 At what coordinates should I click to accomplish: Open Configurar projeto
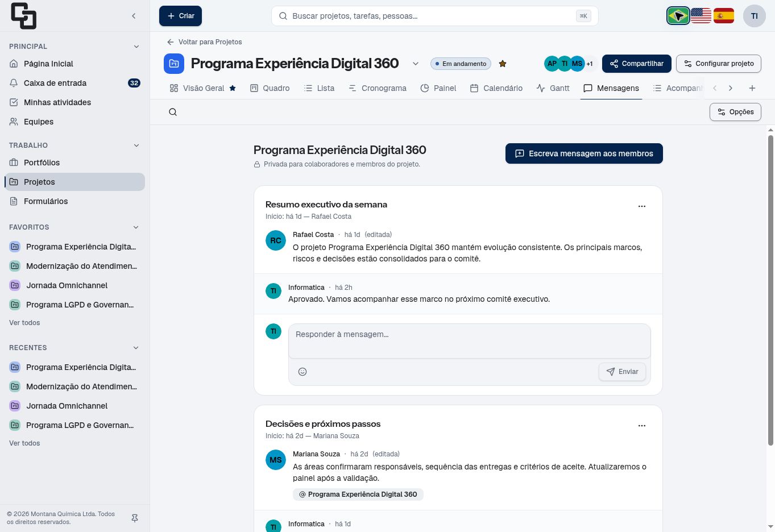coord(719,64)
